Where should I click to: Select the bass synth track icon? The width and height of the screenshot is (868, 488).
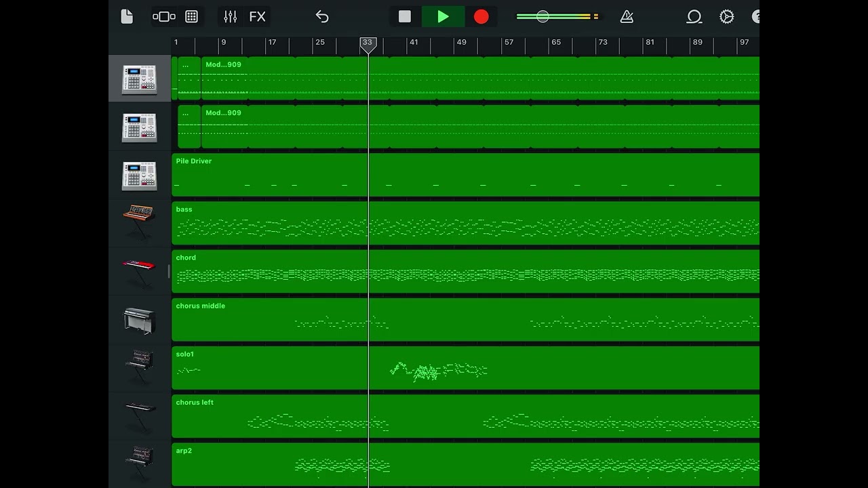coord(139,222)
